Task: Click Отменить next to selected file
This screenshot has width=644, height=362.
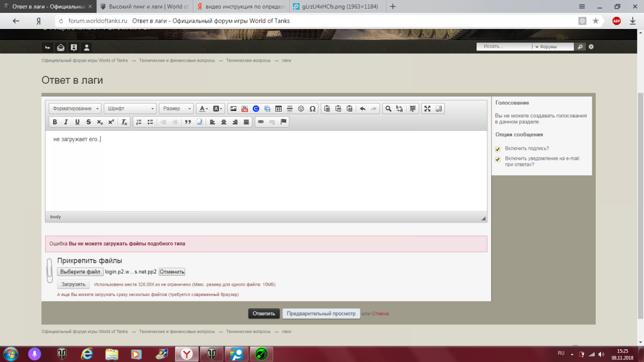Action: pos(172,272)
